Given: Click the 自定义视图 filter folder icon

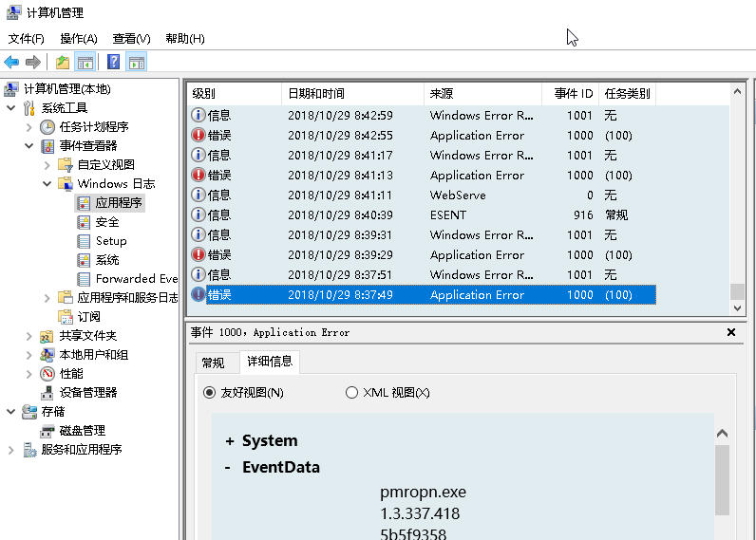Looking at the screenshot, I should pos(66,165).
